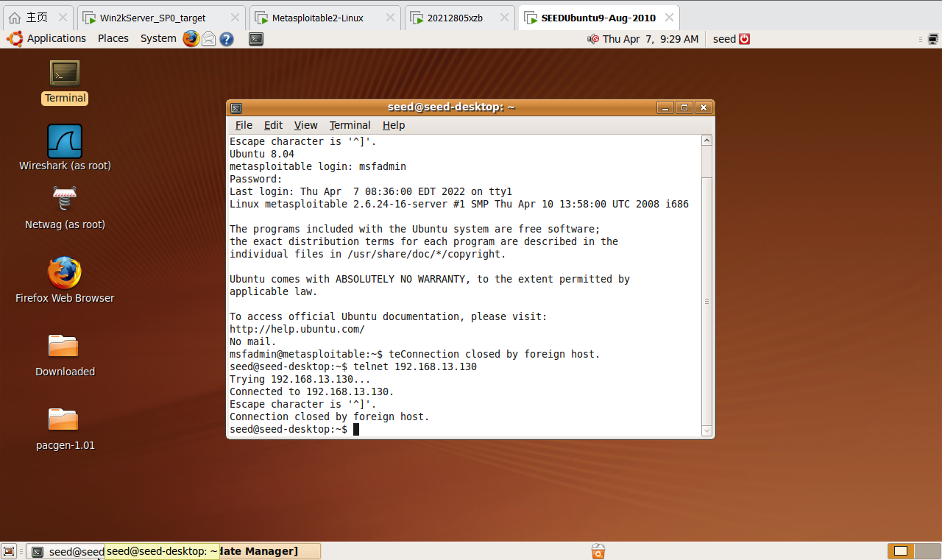
Task: Click the terminal window's title bar icon
Action: pyautogui.click(x=236, y=107)
